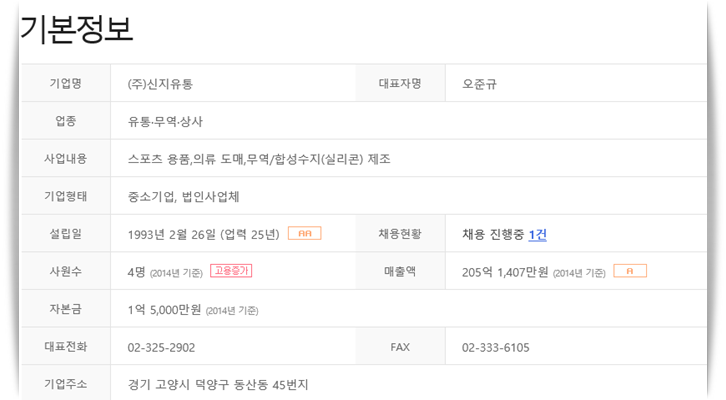Click the phone number 02-325-2902
The width and height of the screenshot is (726, 400).
(x=161, y=347)
